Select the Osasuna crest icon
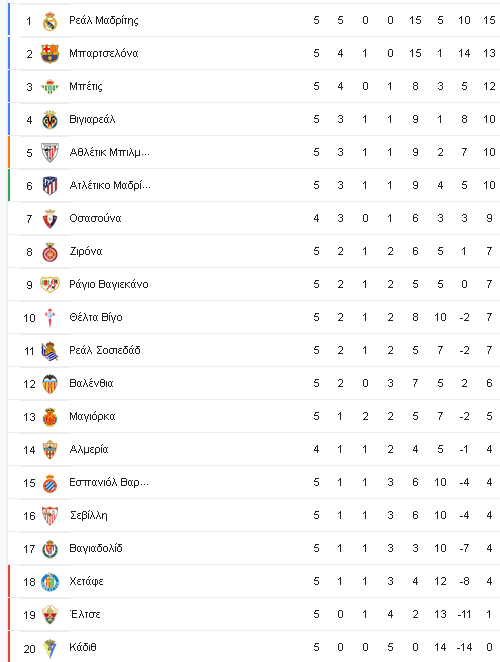Viewport: 500px width, 662px height. point(50,219)
